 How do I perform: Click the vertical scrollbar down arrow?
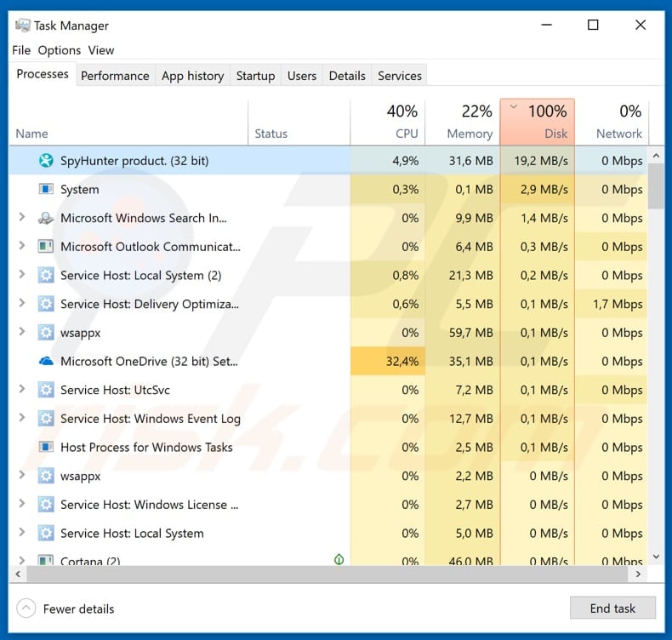pos(656,557)
